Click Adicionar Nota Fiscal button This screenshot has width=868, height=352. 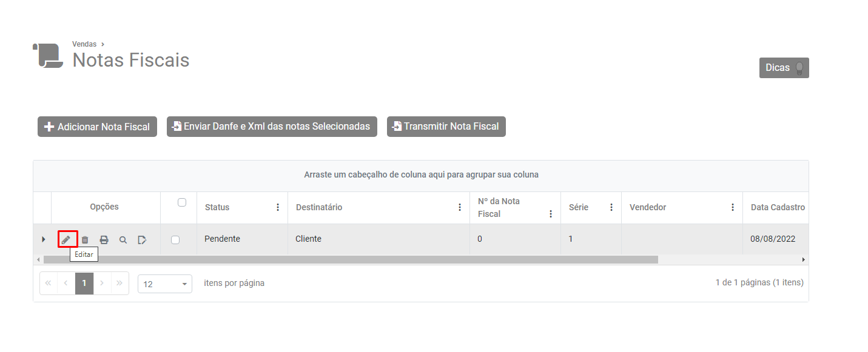(x=97, y=127)
